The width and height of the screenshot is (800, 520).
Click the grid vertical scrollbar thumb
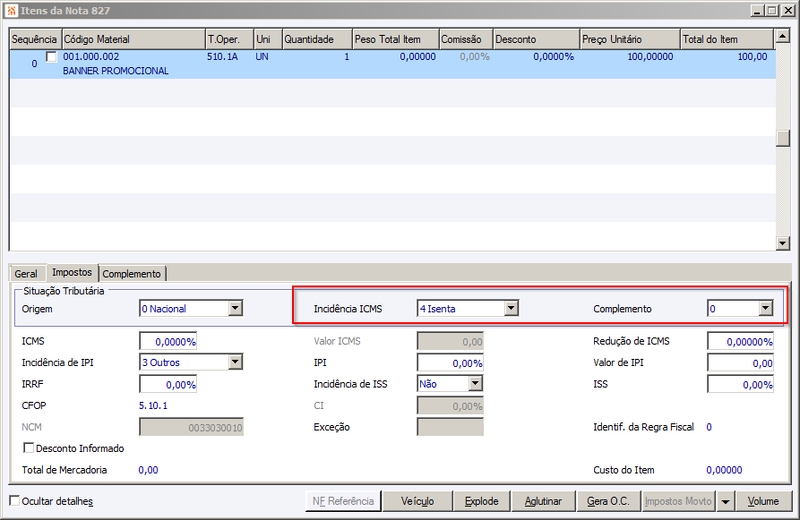[x=782, y=138]
